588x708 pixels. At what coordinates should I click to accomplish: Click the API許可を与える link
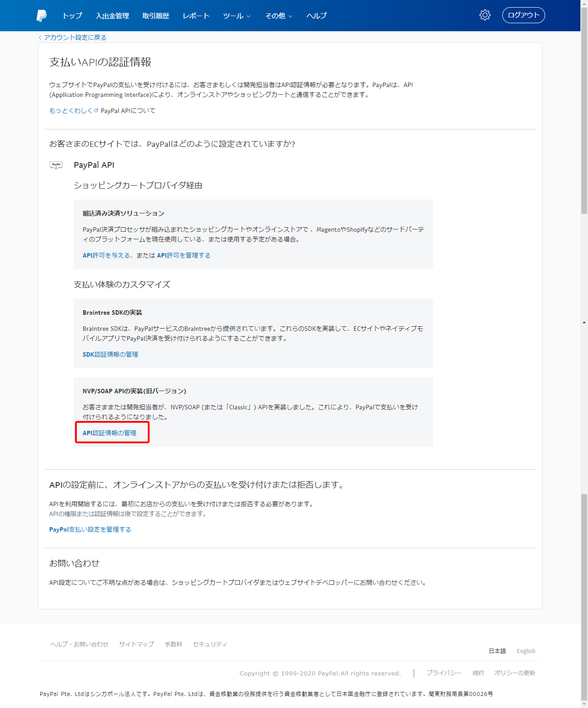[x=106, y=255]
